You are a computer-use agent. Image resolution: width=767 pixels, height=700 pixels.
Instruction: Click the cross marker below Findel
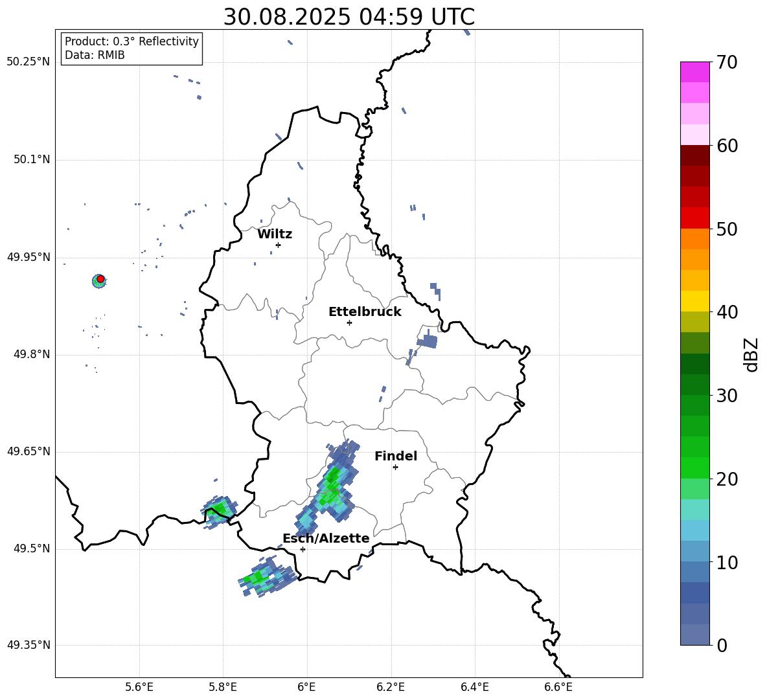pos(395,468)
